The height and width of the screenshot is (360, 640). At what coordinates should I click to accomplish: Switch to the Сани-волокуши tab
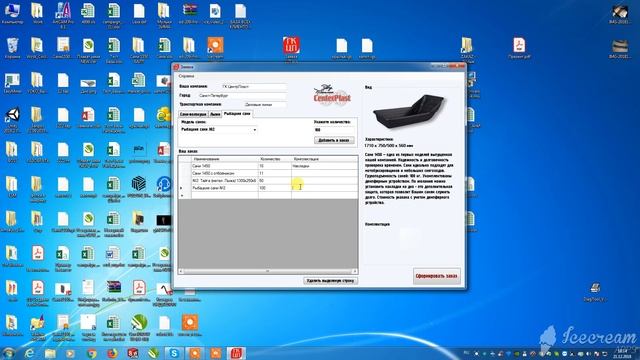pos(193,114)
